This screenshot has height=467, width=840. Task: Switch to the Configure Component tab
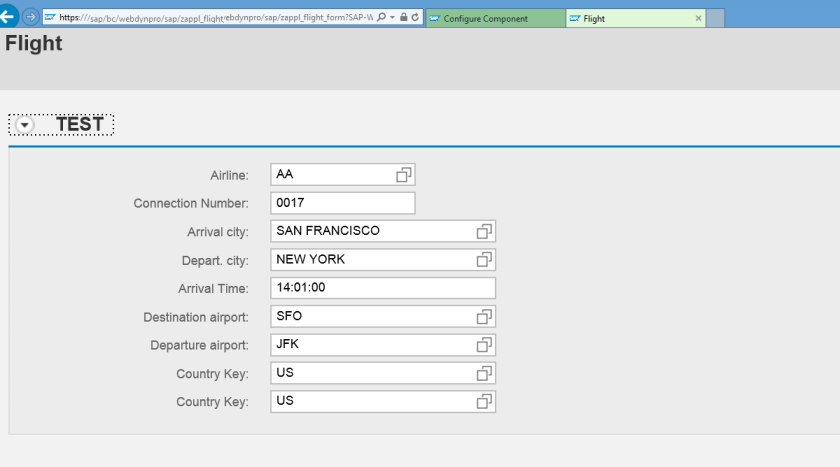pyautogui.click(x=494, y=18)
